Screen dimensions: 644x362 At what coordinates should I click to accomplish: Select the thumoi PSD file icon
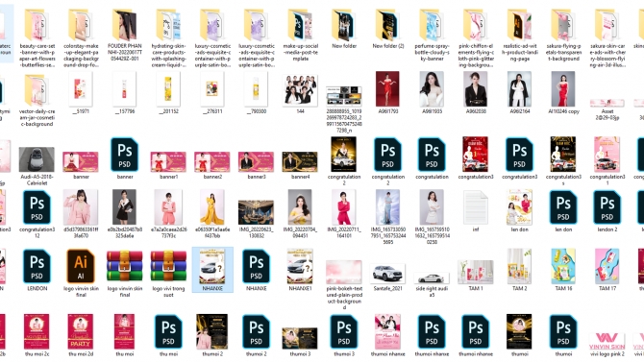(x=563, y=331)
